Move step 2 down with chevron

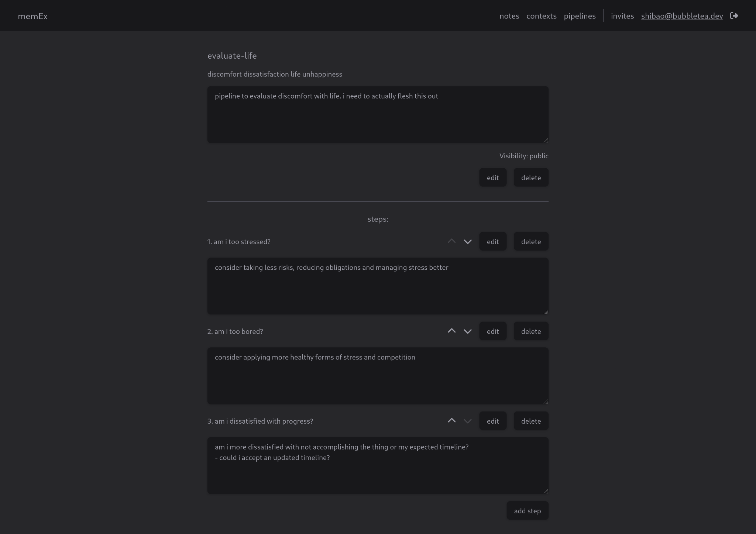click(x=467, y=331)
